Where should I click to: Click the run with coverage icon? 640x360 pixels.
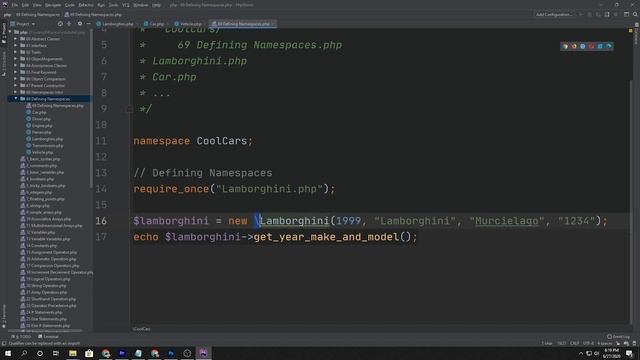coord(598,14)
